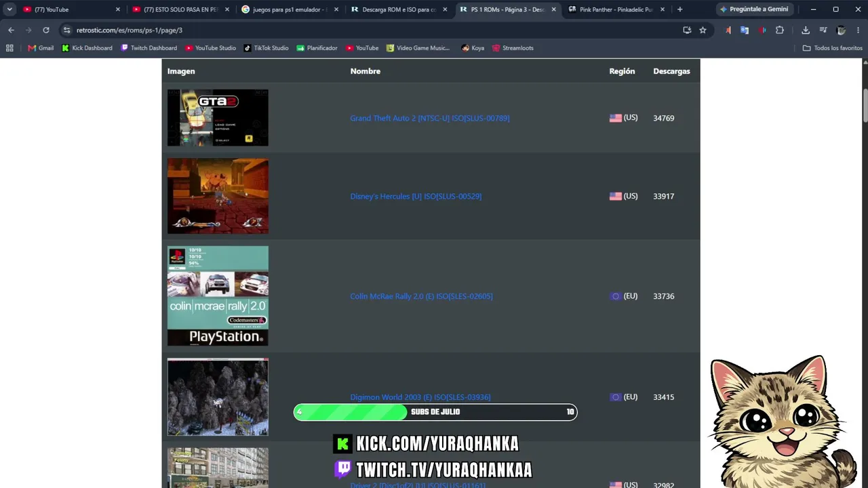The width and height of the screenshot is (868, 488).
Task: Close the 'juegos para ps1 emulador' tab
Action: point(336,9)
